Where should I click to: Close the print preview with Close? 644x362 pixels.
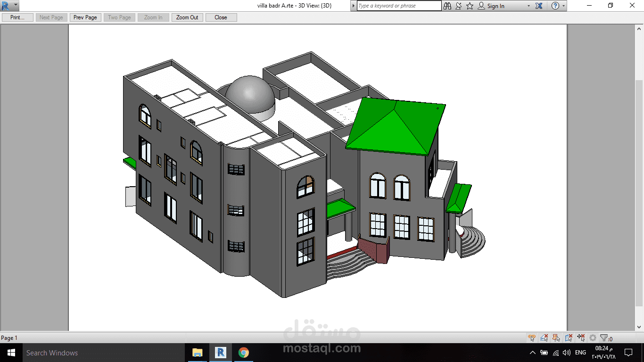[221, 17]
